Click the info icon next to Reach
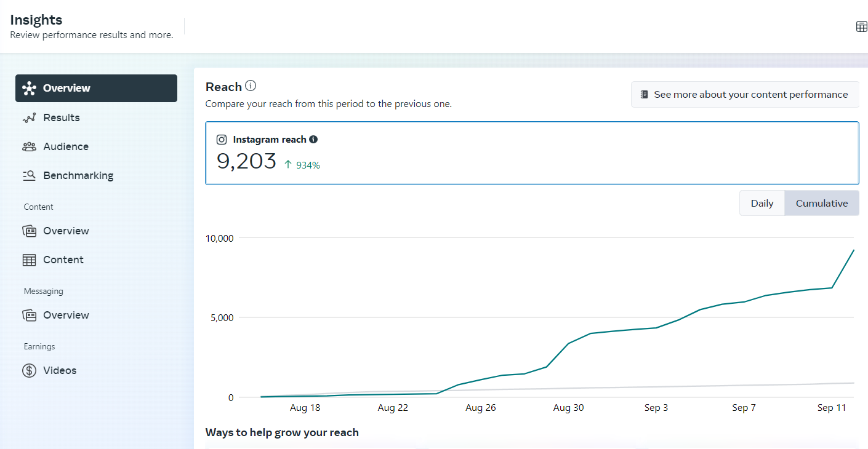Image resolution: width=868 pixels, height=449 pixels. (x=250, y=86)
